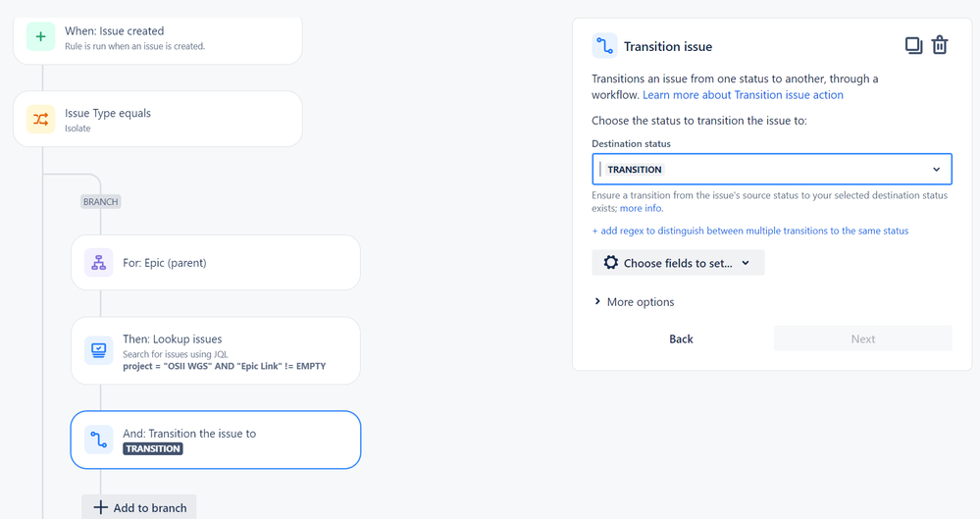Click the green plus Issue created trigger icon
The width and height of the screenshot is (980, 519).
(40, 37)
